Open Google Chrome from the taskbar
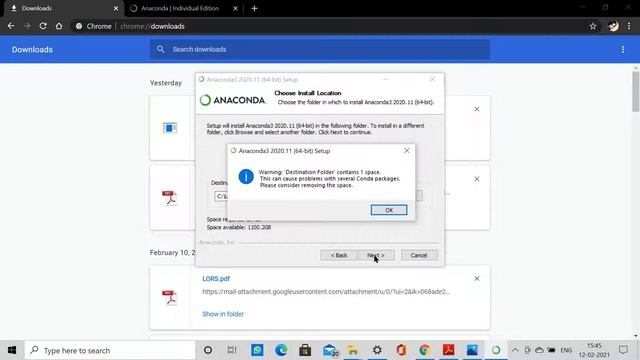 (x=424, y=350)
